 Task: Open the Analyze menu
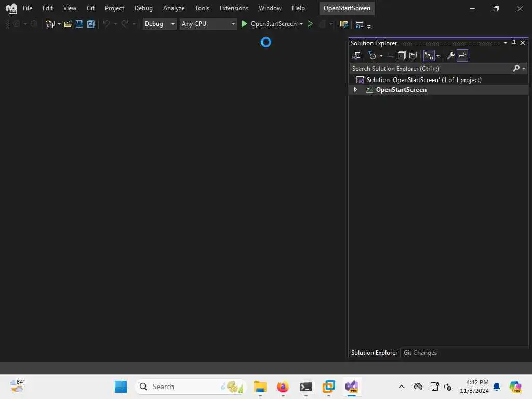[x=174, y=8]
